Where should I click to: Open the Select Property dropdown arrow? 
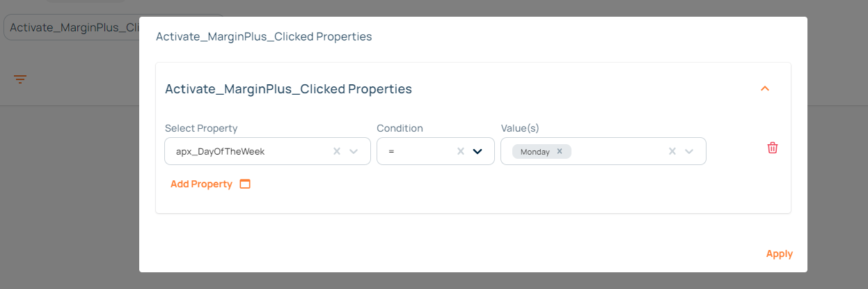(354, 151)
